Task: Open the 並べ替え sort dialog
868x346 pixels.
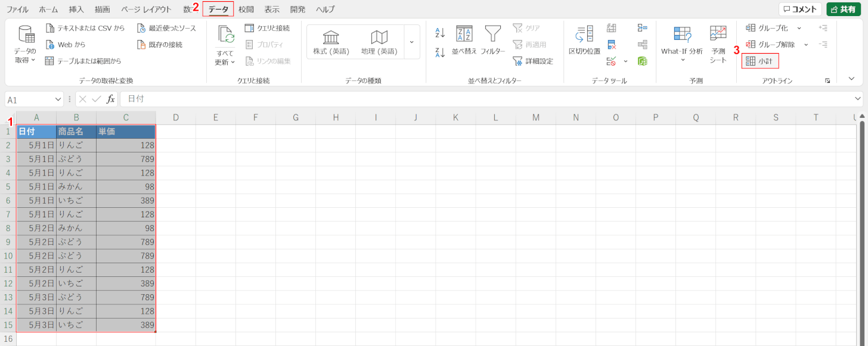Action: 464,40
